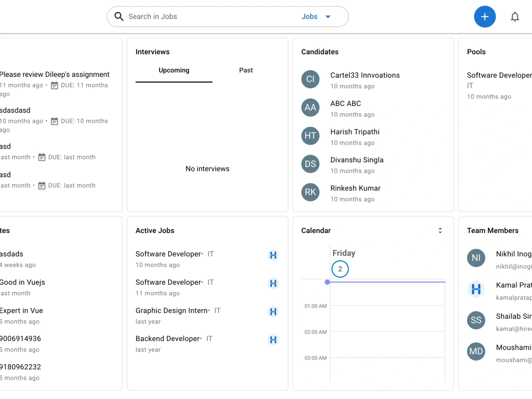Click the CI avatar for Cartel33 Innvoations
532x399 pixels.
tap(310, 79)
